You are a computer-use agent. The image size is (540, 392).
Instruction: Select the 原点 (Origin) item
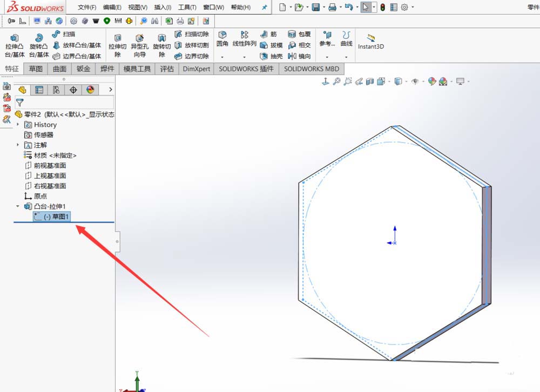[36, 196]
